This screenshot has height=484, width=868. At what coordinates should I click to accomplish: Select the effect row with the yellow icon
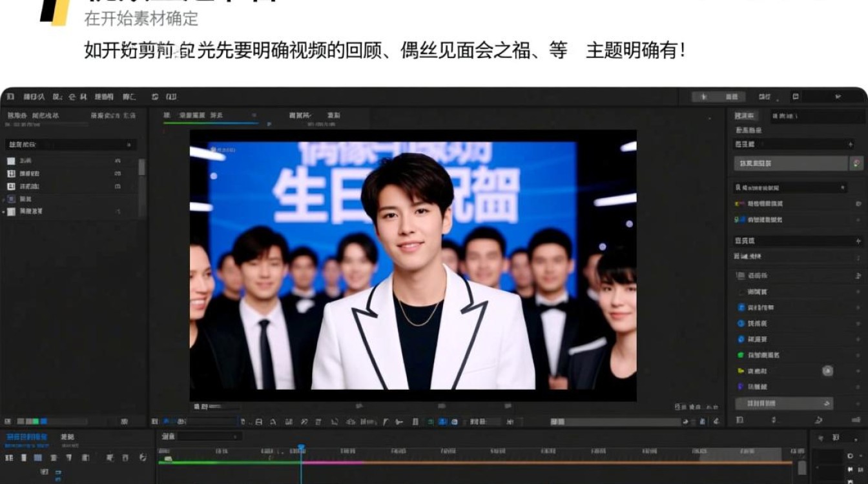(798, 371)
